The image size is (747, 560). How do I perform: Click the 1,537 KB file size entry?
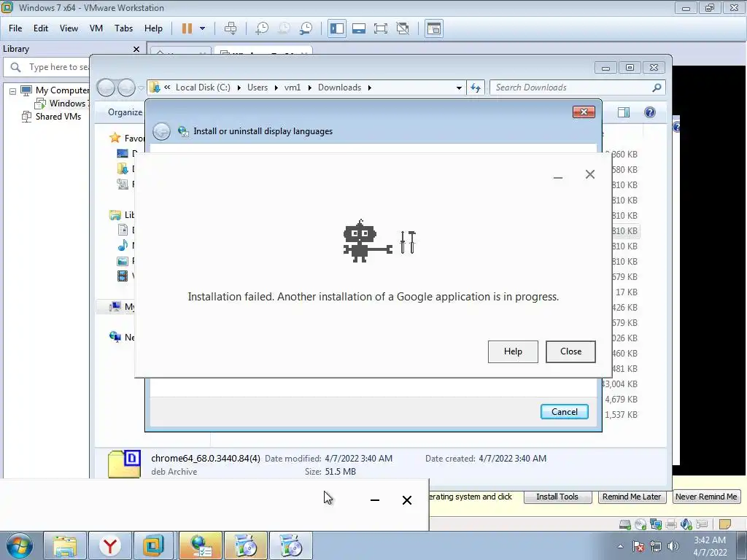(621, 415)
